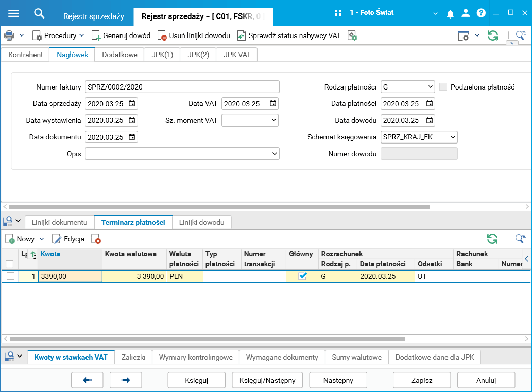Viewport: 532px width, 392px height.
Task: Click the Księguj button
Action: [196, 380]
